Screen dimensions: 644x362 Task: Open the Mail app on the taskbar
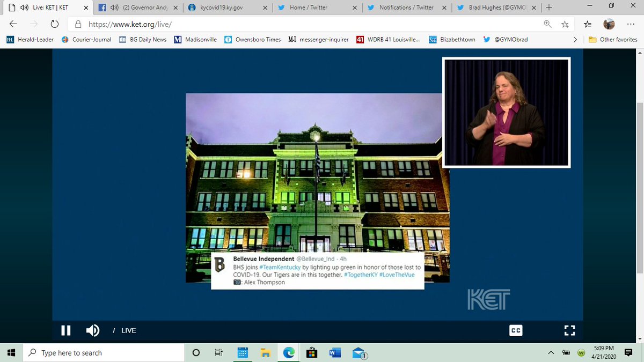tap(358, 352)
